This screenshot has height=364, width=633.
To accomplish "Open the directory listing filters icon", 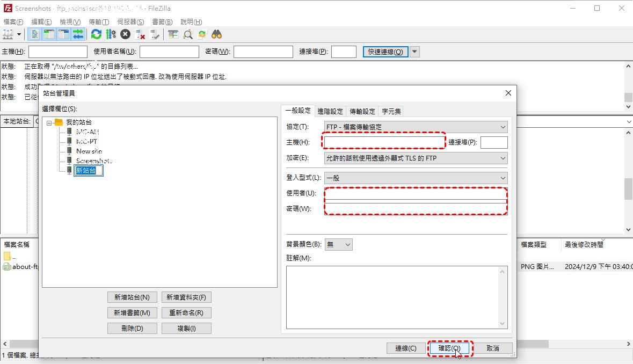I will (x=173, y=34).
